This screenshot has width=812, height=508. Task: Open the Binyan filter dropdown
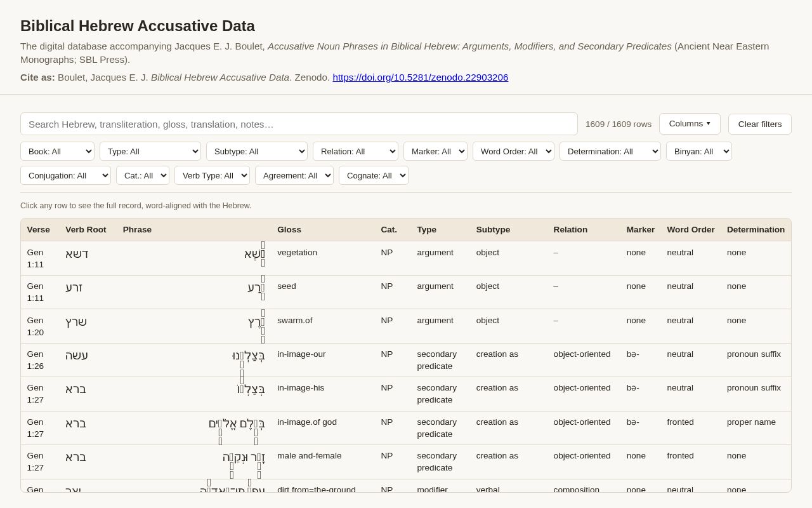(x=699, y=151)
